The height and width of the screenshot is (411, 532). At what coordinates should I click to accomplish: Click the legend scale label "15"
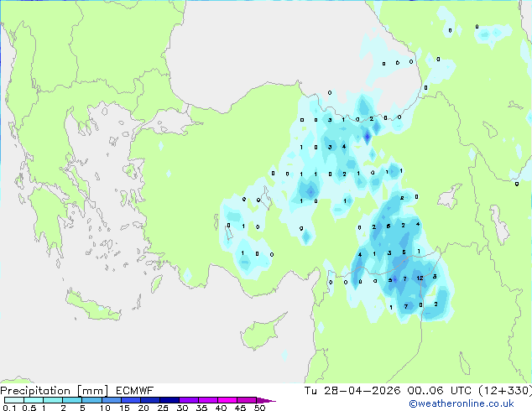click(x=124, y=408)
